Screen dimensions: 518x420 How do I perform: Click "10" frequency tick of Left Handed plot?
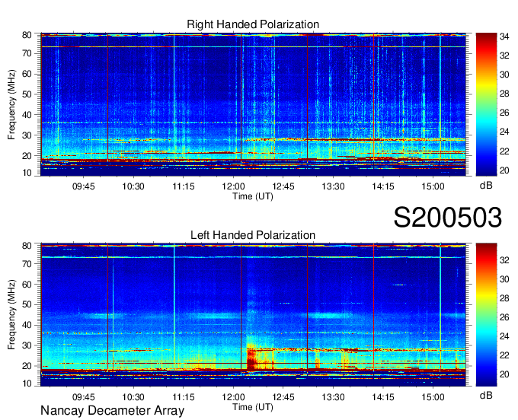point(27,383)
